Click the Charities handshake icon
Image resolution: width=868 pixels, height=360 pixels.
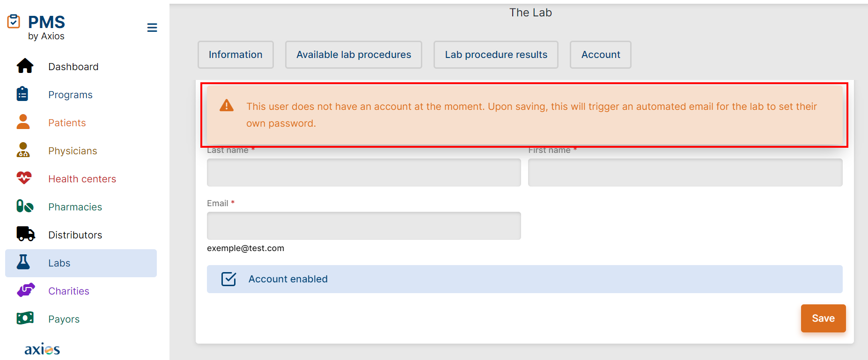(x=26, y=290)
